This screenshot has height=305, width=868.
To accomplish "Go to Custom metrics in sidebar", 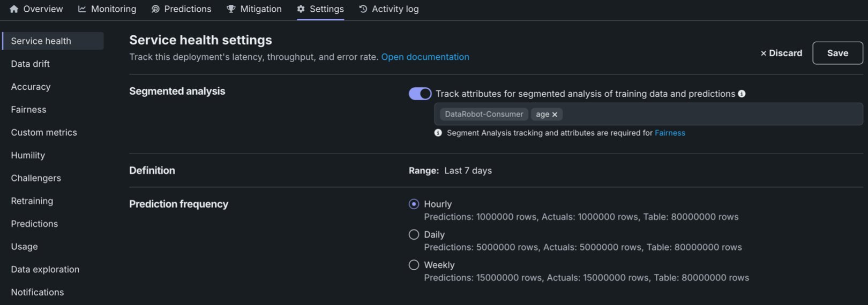I will [x=44, y=132].
